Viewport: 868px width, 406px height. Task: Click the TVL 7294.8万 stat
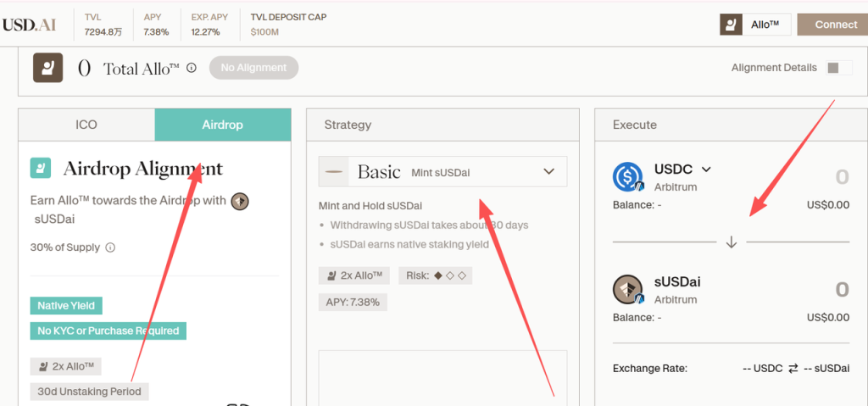coord(103,25)
